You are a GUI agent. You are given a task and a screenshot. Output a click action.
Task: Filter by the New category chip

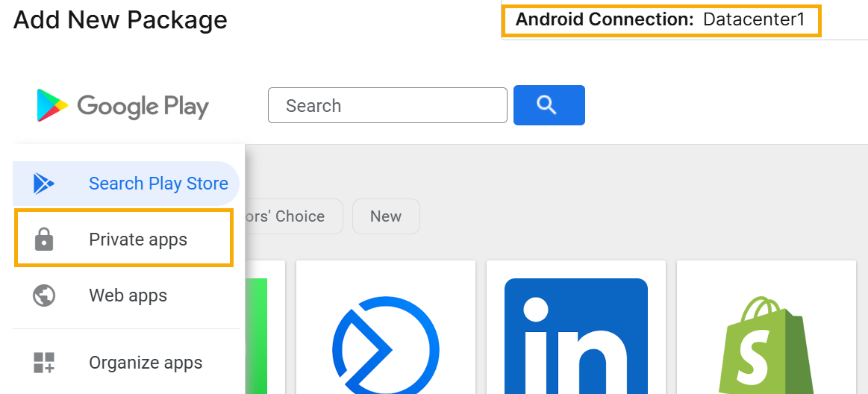[x=386, y=216]
